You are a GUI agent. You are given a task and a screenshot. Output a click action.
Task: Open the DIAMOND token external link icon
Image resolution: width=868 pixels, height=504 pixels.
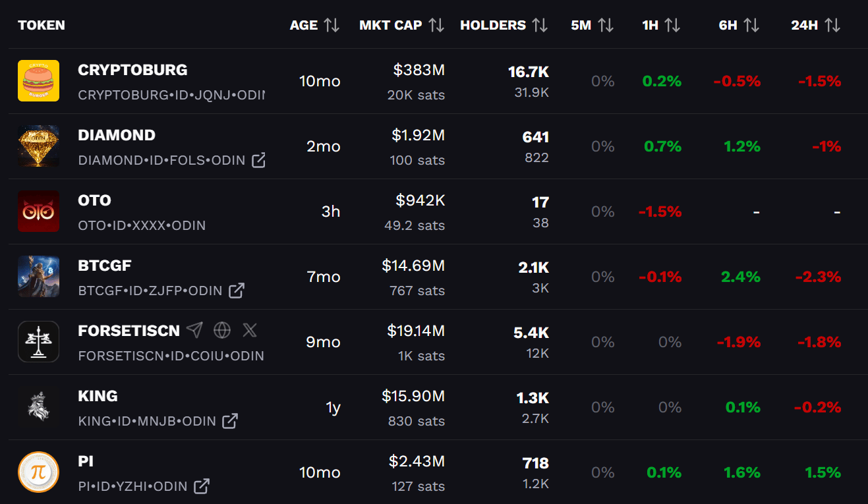[259, 160]
